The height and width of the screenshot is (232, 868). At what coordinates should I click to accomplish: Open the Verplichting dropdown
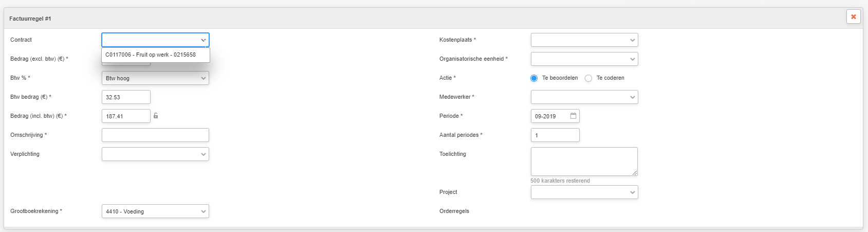155,154
